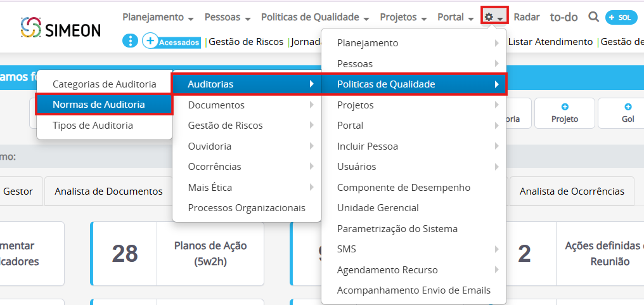Switch to Analista de Documentos tab
Image resolution: width=644 pixels, height=305 pixels.
point(108,191)
